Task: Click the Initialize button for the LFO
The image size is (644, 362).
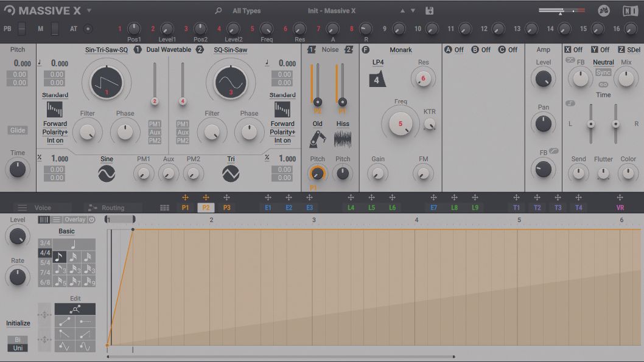Action: tap(18, 324)
